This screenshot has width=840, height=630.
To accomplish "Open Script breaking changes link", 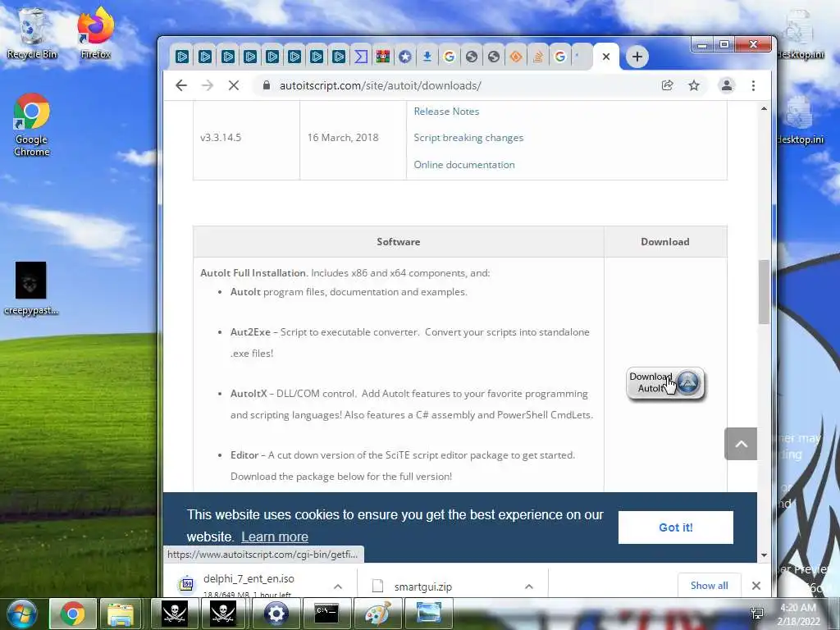I will click(468, 138).
